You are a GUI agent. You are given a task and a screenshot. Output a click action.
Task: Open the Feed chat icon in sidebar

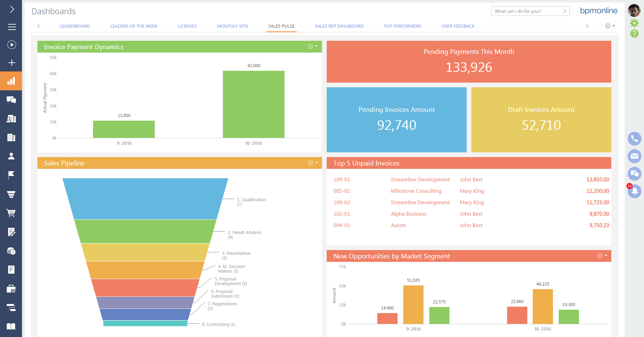click(11, 100)
